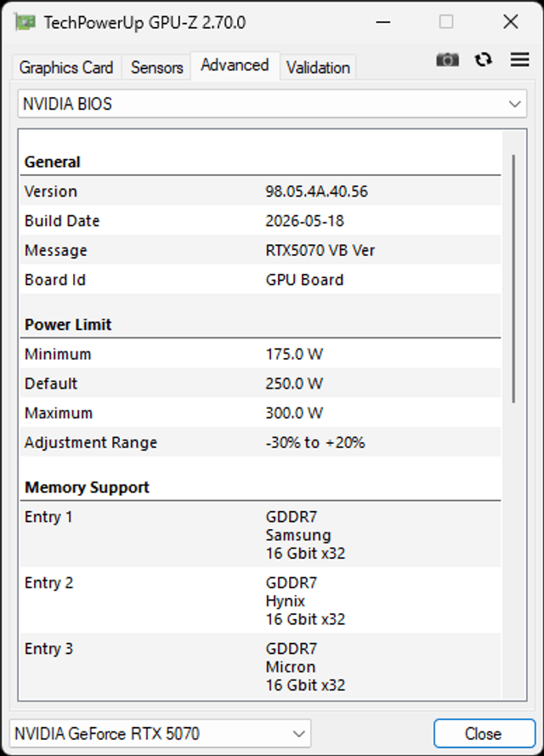Go to the Validation tab
The image size is (544, 756).
(x=318, y=67)
